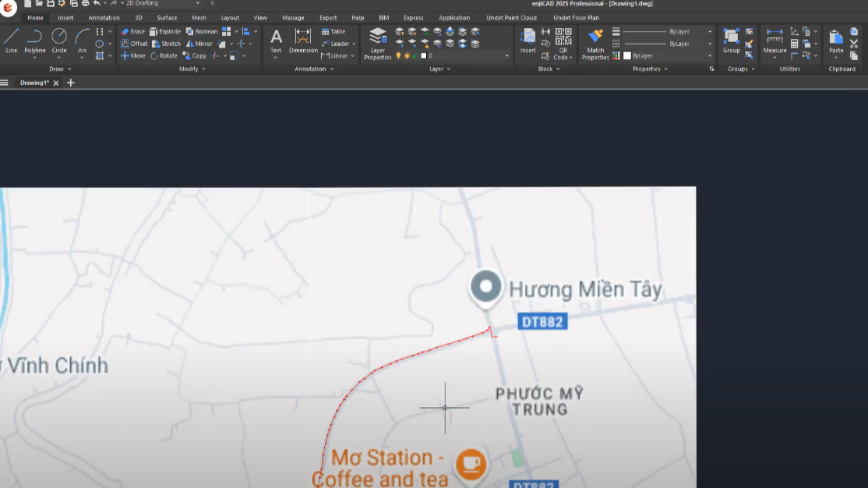Select the Arc tool

82,41
